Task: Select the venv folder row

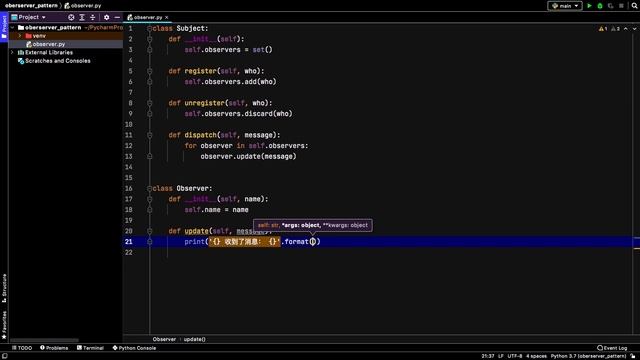Action: (x=65, y=36)
